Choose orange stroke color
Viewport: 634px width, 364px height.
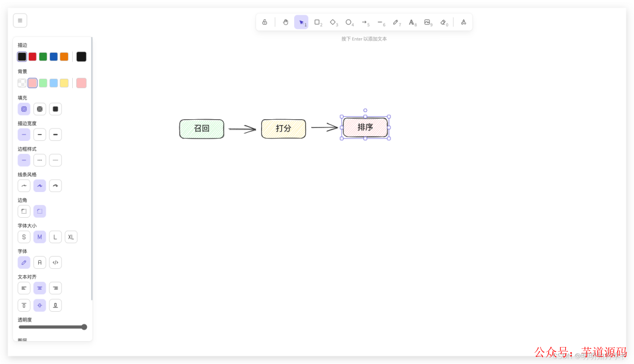coord(64,56)
